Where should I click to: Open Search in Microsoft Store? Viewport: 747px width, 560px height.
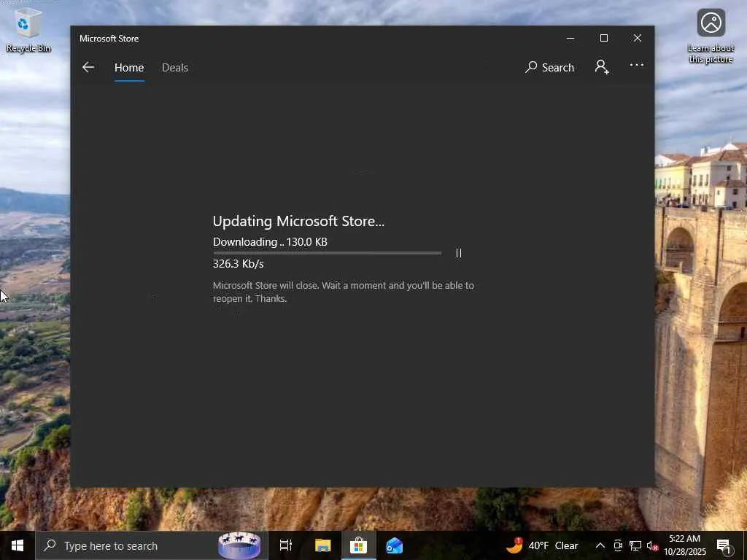[550, 68]
